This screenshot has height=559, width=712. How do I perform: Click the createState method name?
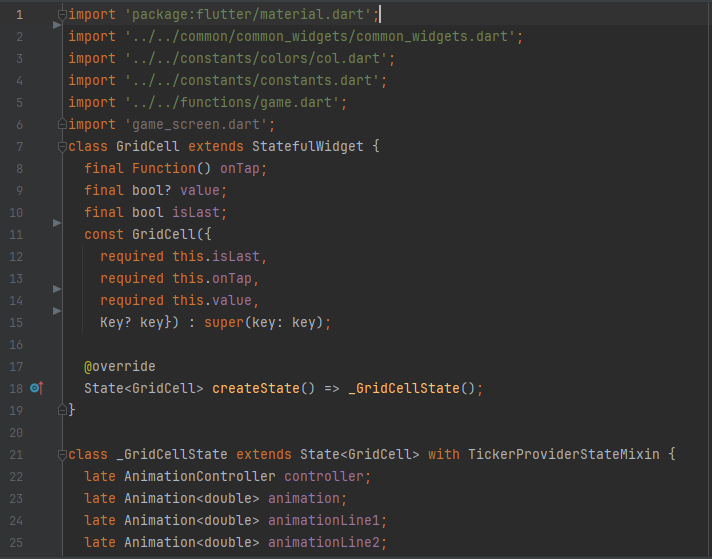256,388
